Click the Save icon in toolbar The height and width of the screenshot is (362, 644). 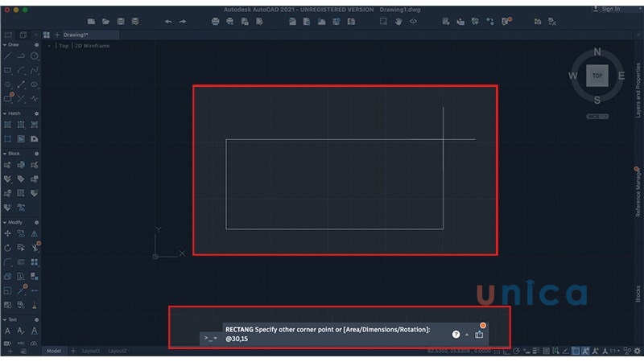coord(121,22)
